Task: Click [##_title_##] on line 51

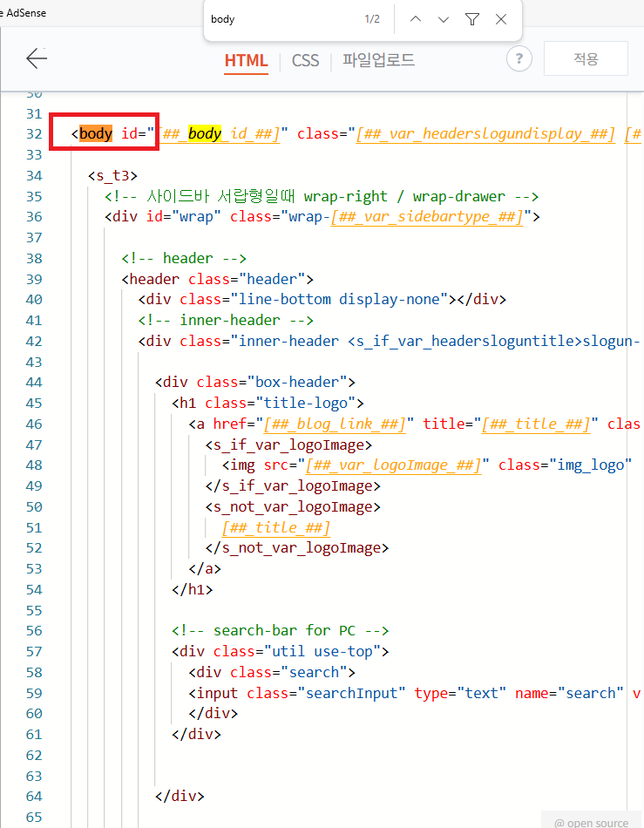Action: (x=276, y=527)
